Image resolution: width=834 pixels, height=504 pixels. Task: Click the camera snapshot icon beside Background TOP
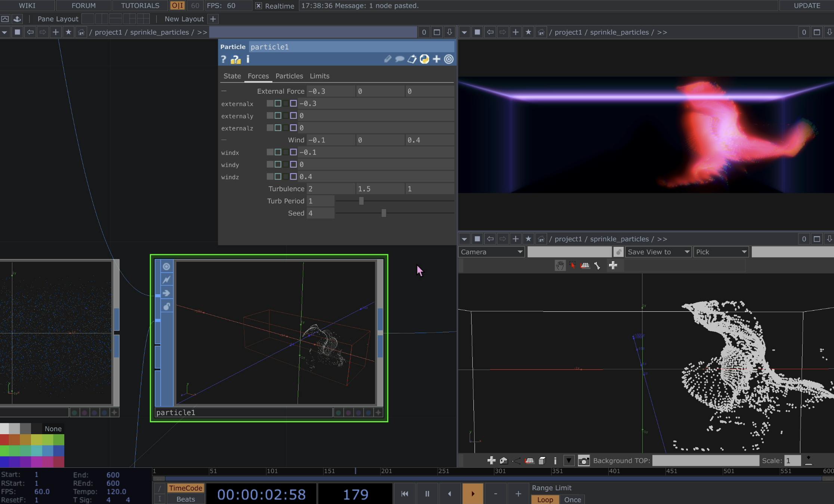584,461
